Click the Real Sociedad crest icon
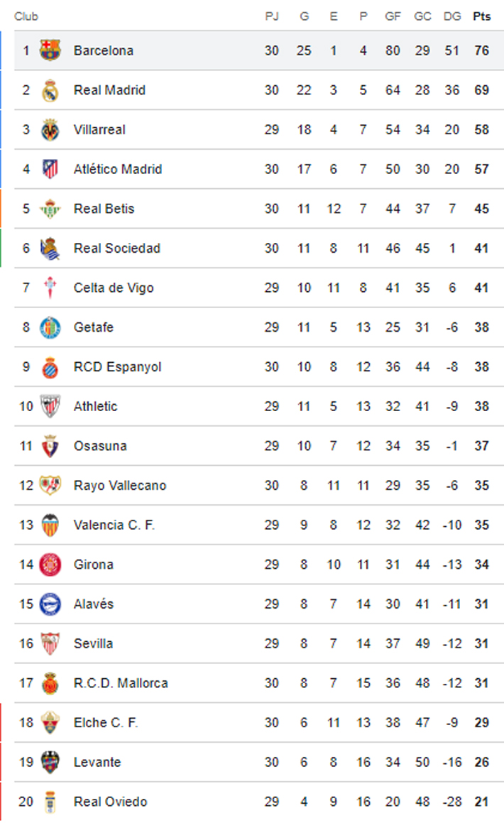The width and height of the screenshot is (504, 823). tap(50, 249)
